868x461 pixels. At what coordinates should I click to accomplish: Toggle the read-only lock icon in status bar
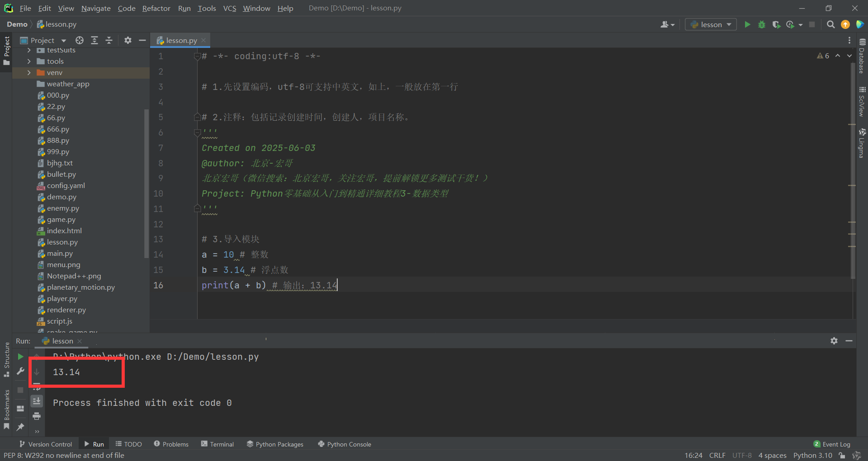pos(842,456)
